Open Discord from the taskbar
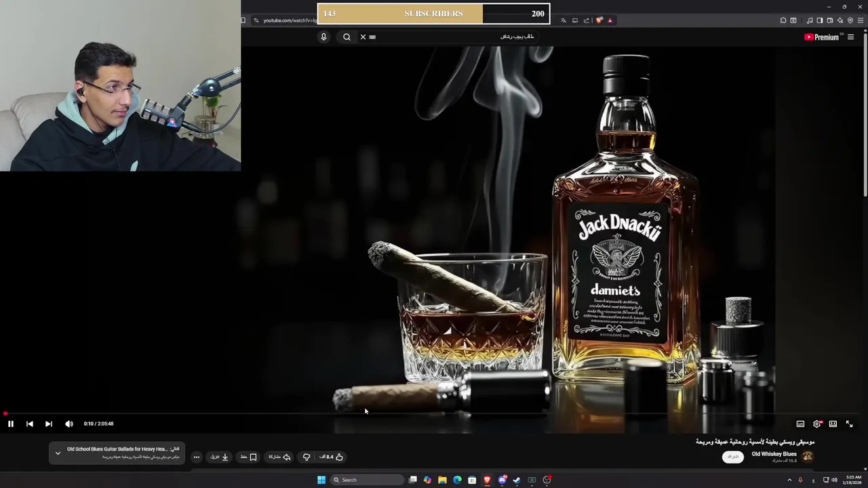868x488 pixels. coord(502,480)
